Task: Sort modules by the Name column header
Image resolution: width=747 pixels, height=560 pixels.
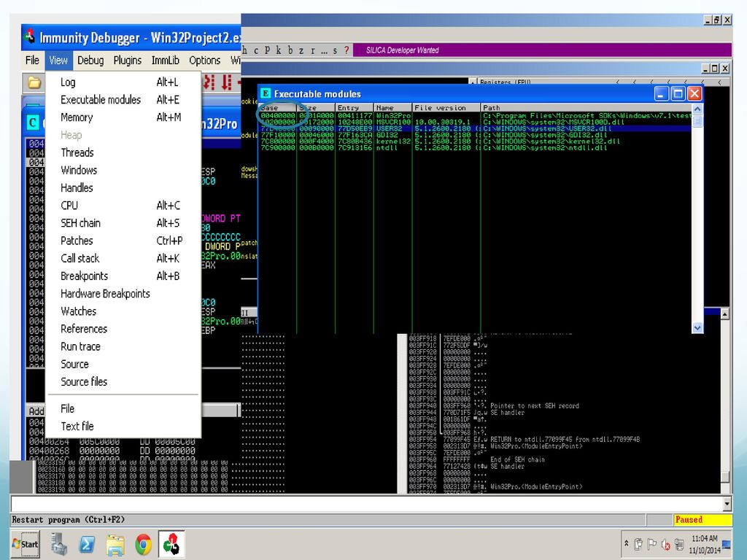Action: [392, 108]
